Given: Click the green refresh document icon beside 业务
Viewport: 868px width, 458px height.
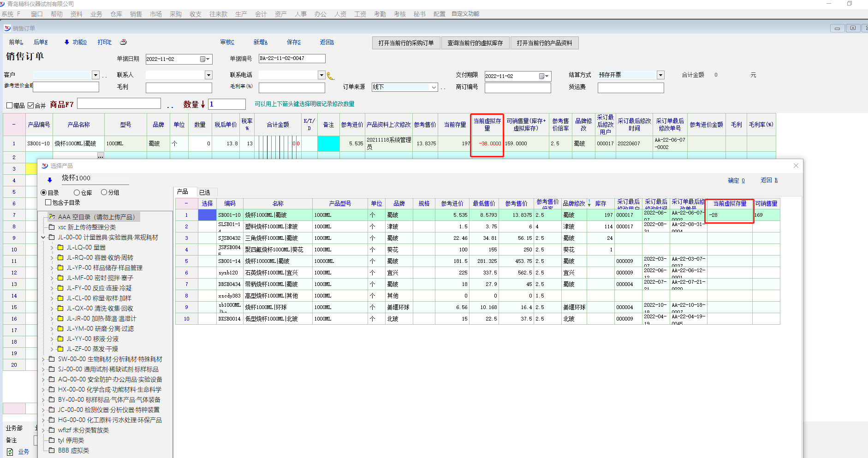Looking at the screenshot, I should coord(10,452).
